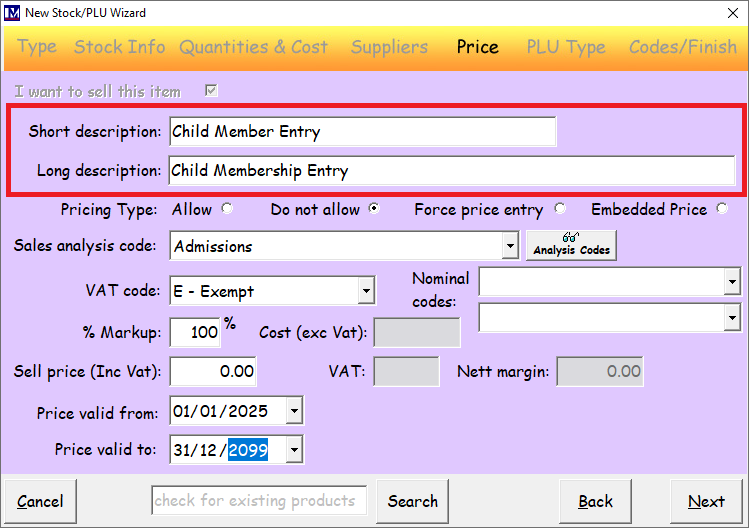
Task: Select the Allow pricing type radio button
Action: (227, 209)
